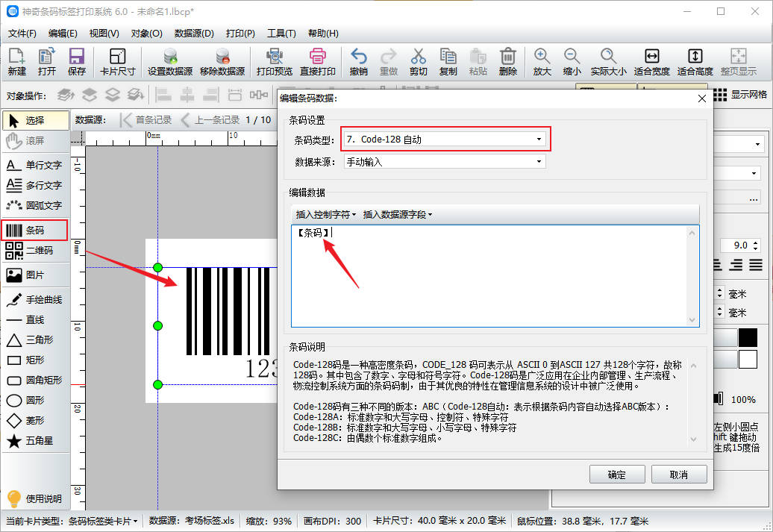
Task: Activate the 选择 selection tool
Action: point(36,120)
